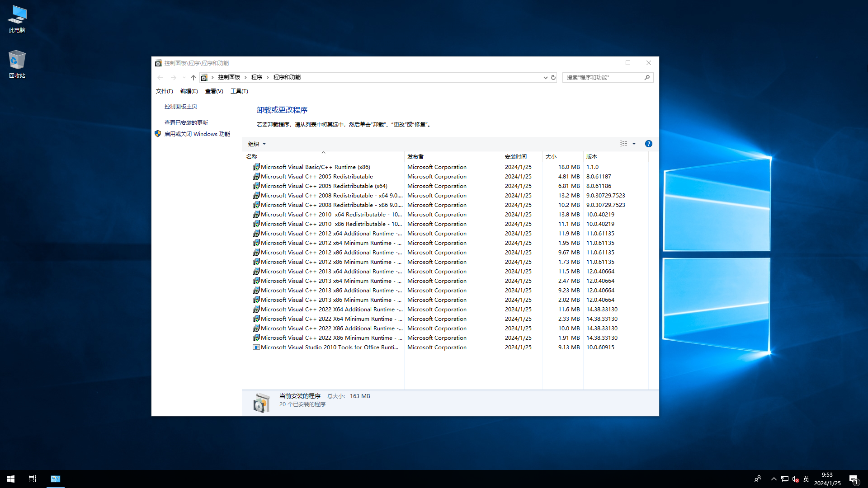Open help via the question mark icon
Image resolution: width=868 pixels, height=488 pixels.
tap(648, 143)
